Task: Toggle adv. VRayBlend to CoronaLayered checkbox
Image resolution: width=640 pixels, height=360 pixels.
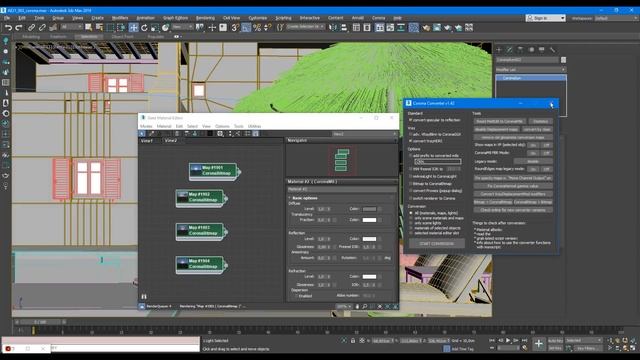Action: coord(411,134)
